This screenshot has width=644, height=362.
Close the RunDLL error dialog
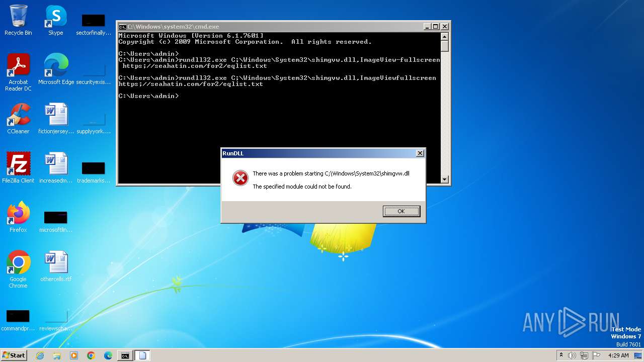coord(420,153)
